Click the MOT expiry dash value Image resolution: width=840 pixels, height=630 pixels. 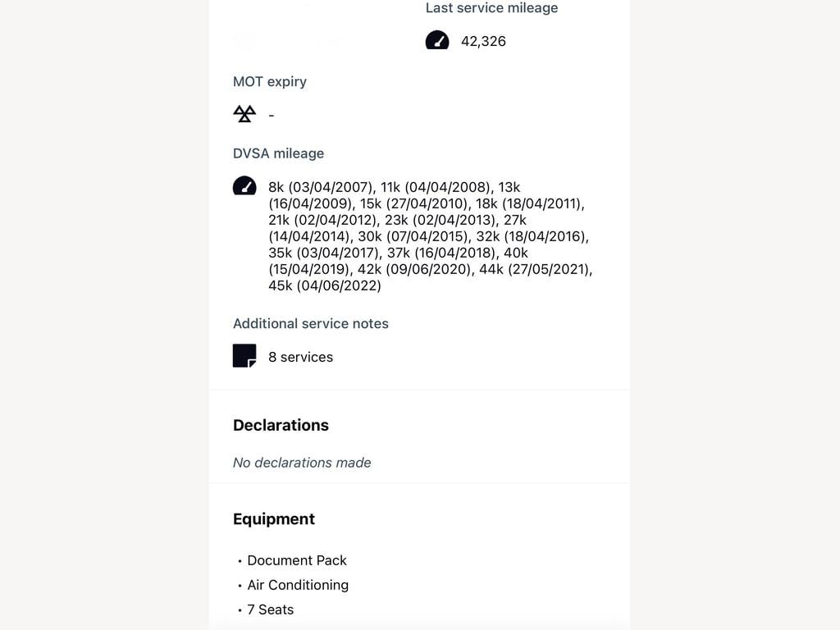tap(272, 115)
